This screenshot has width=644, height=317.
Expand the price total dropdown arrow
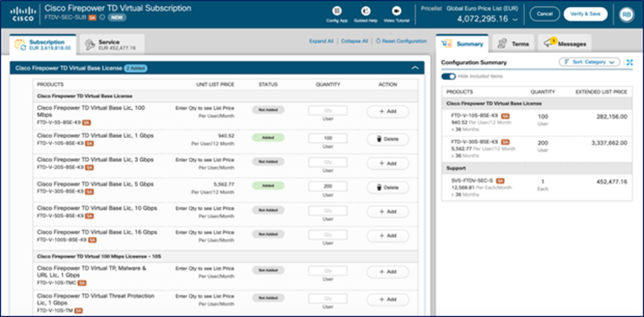515,20
